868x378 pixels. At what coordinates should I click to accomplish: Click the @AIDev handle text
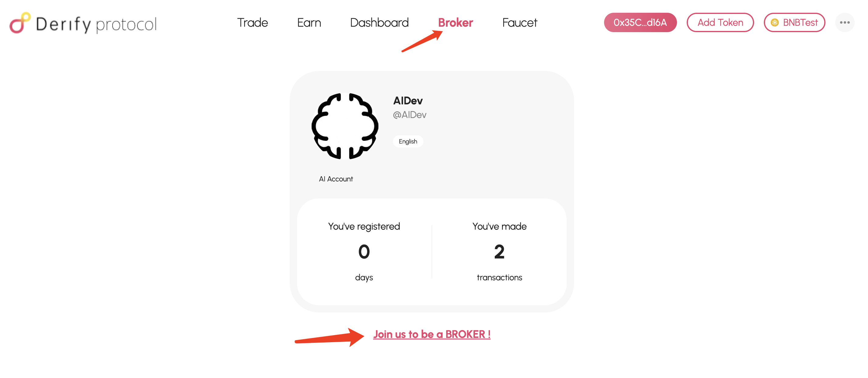[409, 115]
